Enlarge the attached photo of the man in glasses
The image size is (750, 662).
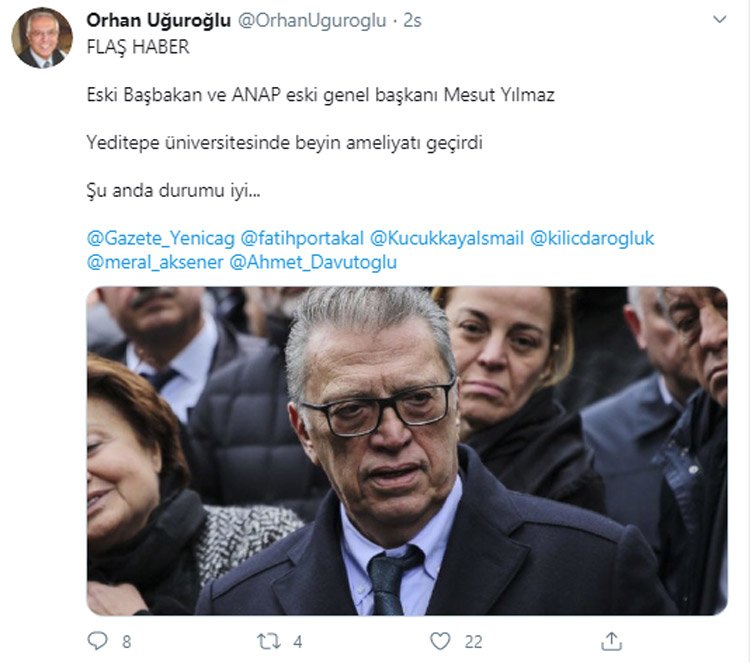407,451
